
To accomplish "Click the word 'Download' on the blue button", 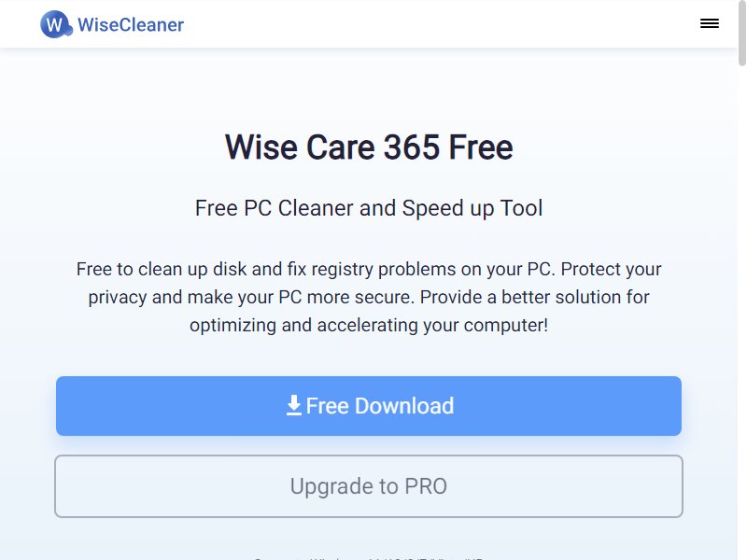I will tap(404, 406).
